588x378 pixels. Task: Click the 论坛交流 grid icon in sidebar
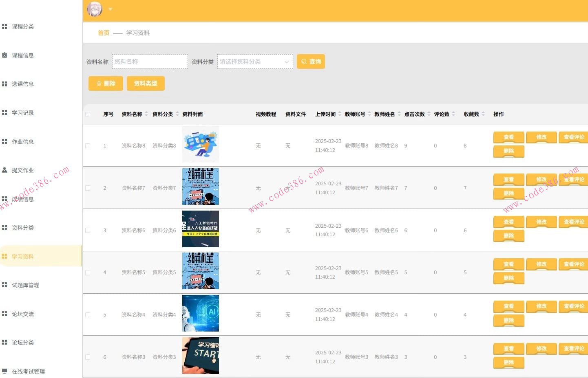point(4,314)
